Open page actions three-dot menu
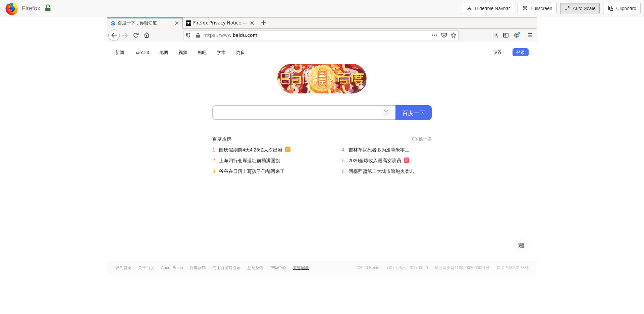The width and height of the screenshot is (644, 314). 435,35
